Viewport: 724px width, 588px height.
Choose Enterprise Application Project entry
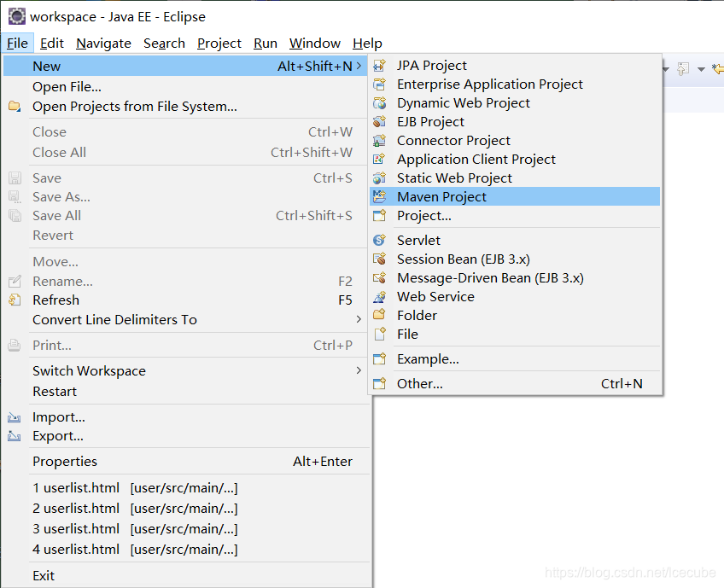[x=515, y=84]
